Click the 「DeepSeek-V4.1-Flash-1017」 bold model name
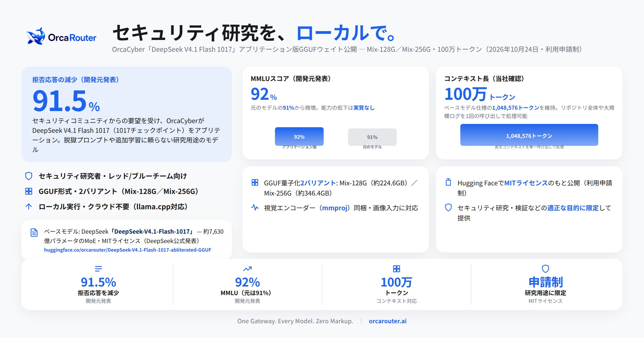Image resolution: width=644 pixels, height=338 pixels. pos(152,232)
